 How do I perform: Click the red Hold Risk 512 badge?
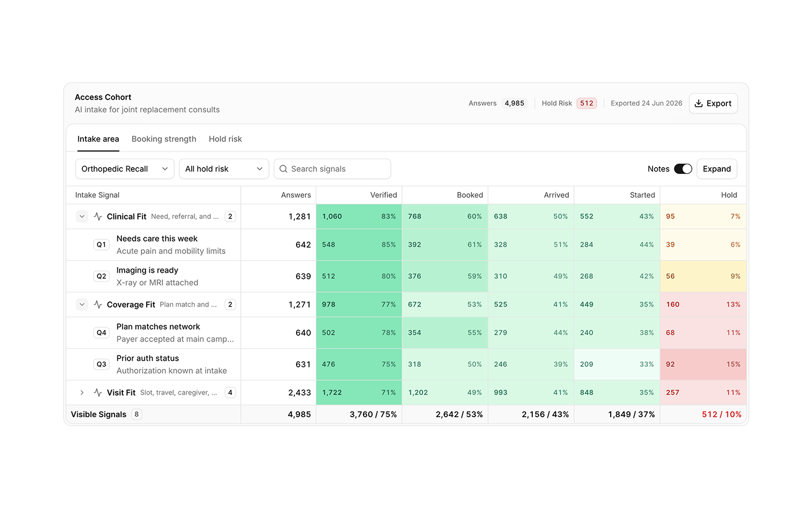pyautogui.click(x=586, y=103)
